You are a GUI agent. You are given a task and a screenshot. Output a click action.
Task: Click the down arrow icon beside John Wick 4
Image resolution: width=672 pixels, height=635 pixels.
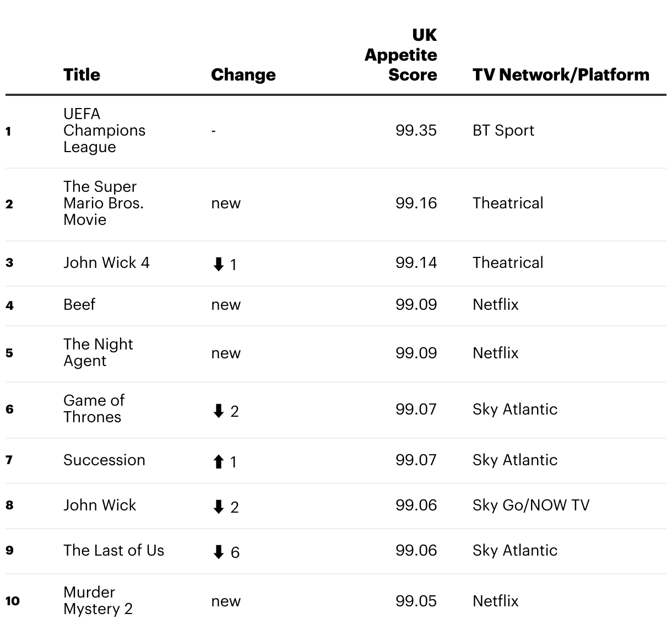218,265
